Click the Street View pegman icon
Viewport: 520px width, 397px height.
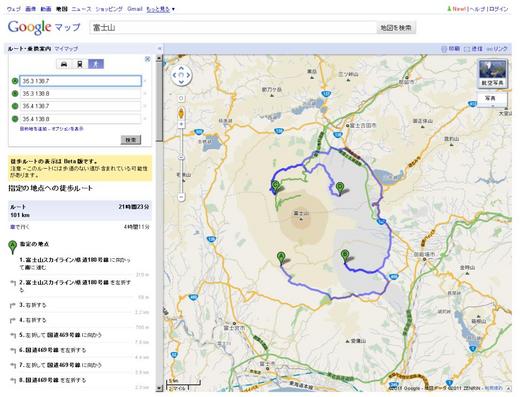(181, 113)
